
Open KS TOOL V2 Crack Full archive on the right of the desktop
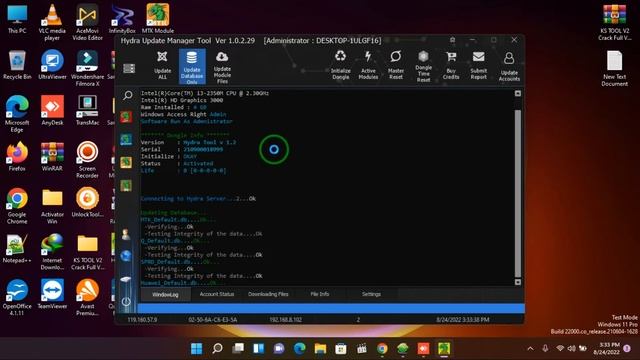pos(614,22)
